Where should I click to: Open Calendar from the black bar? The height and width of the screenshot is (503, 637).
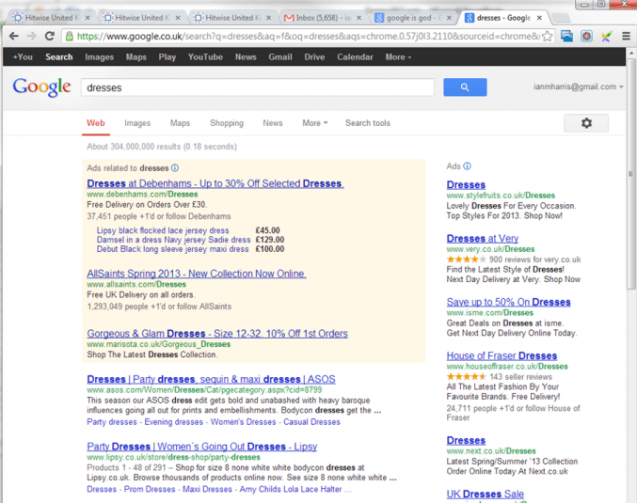pyautogui.click(x=355, y=57)
